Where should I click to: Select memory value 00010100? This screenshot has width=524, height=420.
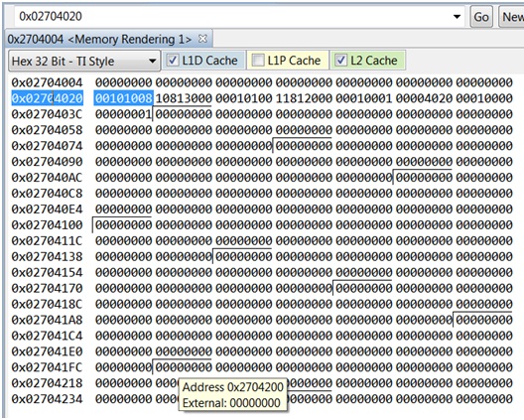[x=244, y=98]
